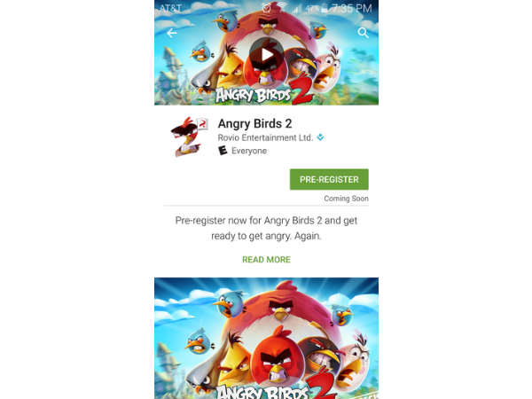Tap the Everyone content rating label
The image size is (532, 399).
click(x=249, y=151)
